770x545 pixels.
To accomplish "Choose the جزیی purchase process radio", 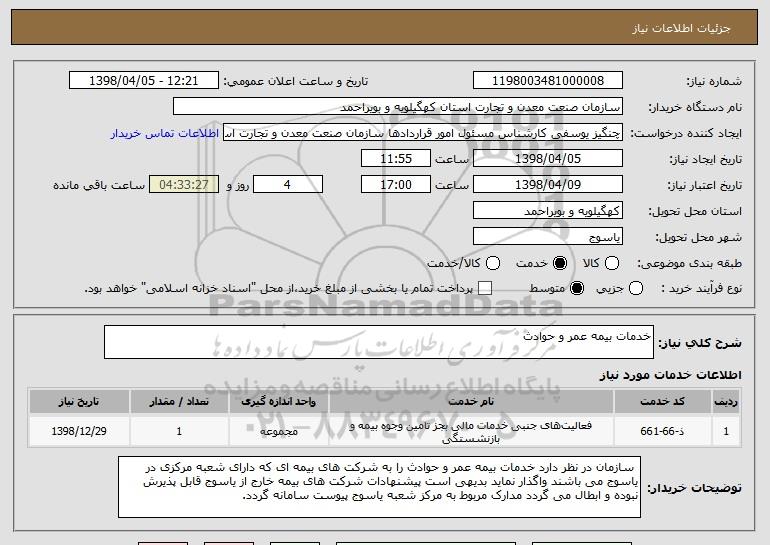I will point(635,288).
